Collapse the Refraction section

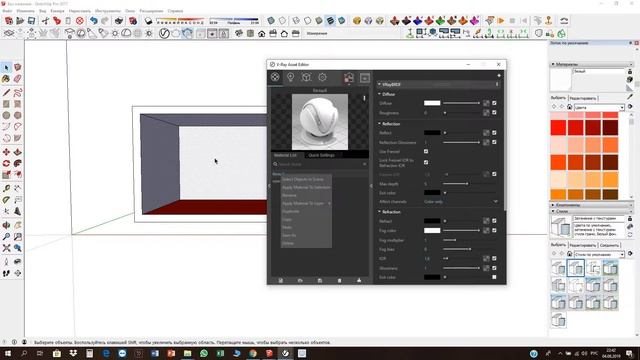point(379,212)
